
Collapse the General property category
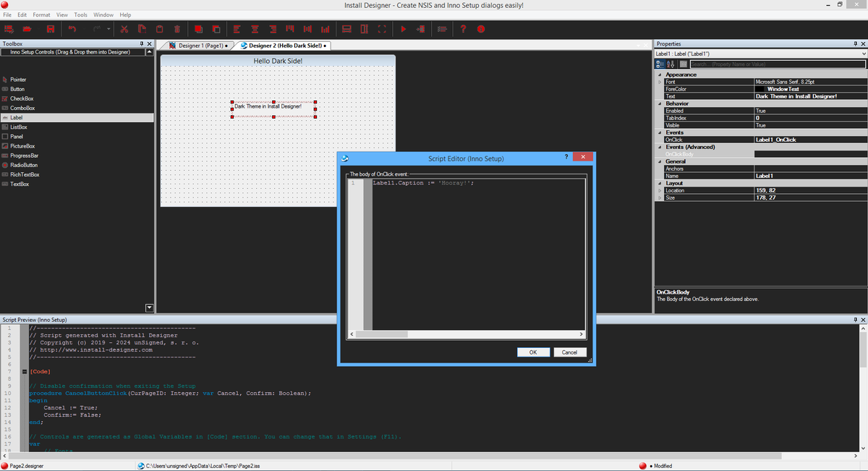coord(658,161)
